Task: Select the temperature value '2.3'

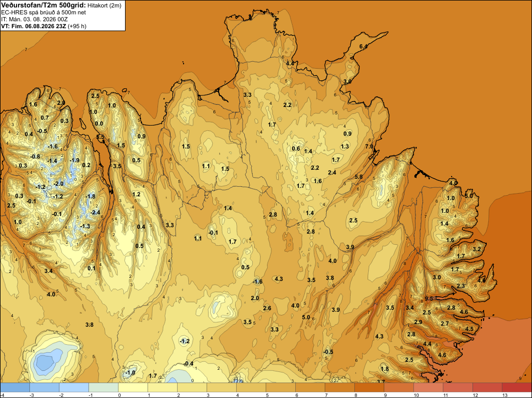Action: pos(461,286)
